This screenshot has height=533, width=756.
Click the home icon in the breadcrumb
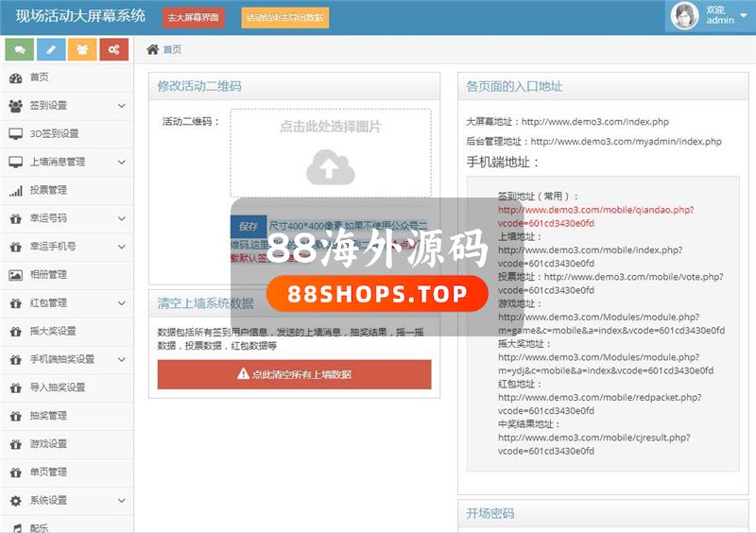click(152, 49)
